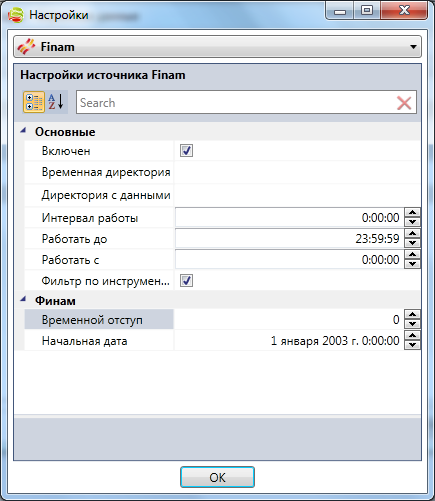Focus the Search input field
Viewport: 435px width, 501px height.
(237, 103)
